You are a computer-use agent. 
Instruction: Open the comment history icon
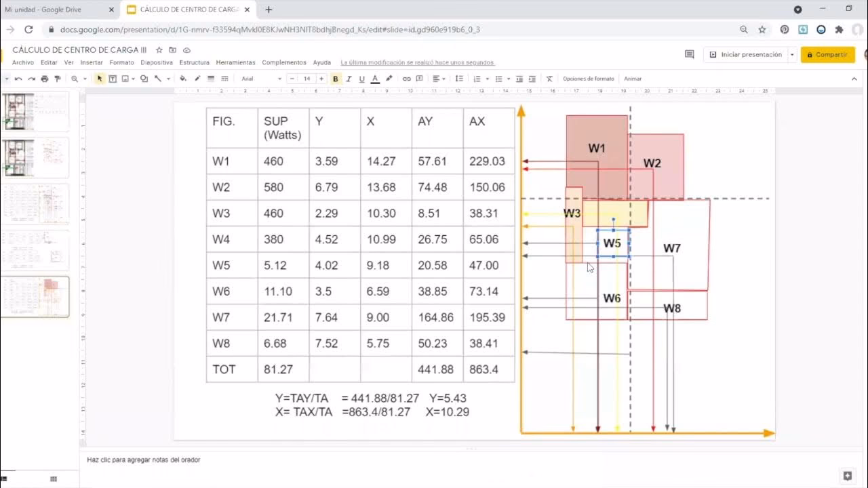(x=690, y=54)
